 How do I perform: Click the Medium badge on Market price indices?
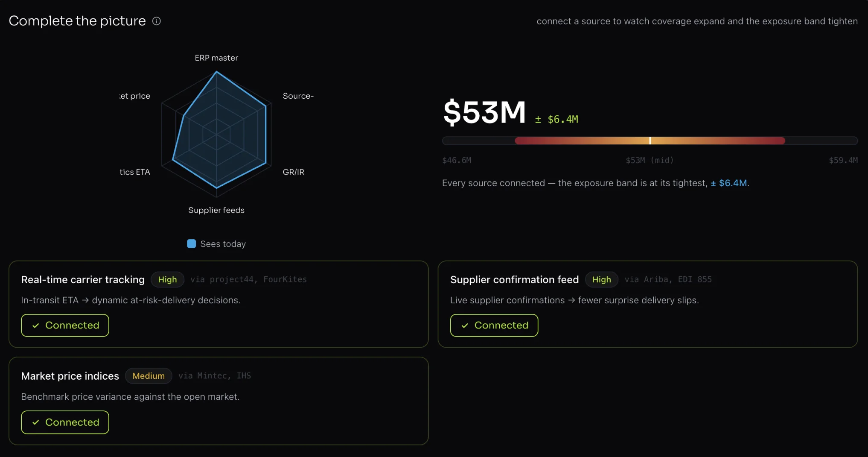click(x=149, y=376)
